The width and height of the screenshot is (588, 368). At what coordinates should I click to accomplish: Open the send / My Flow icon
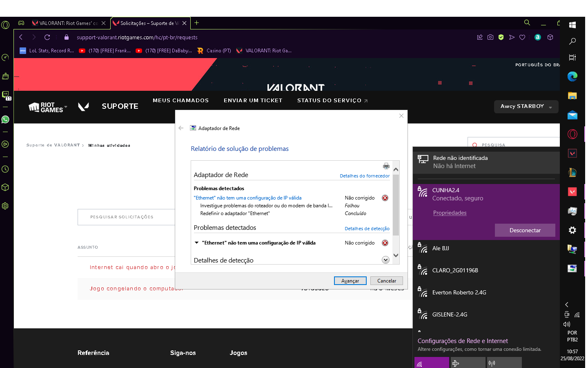pos(512,37)
